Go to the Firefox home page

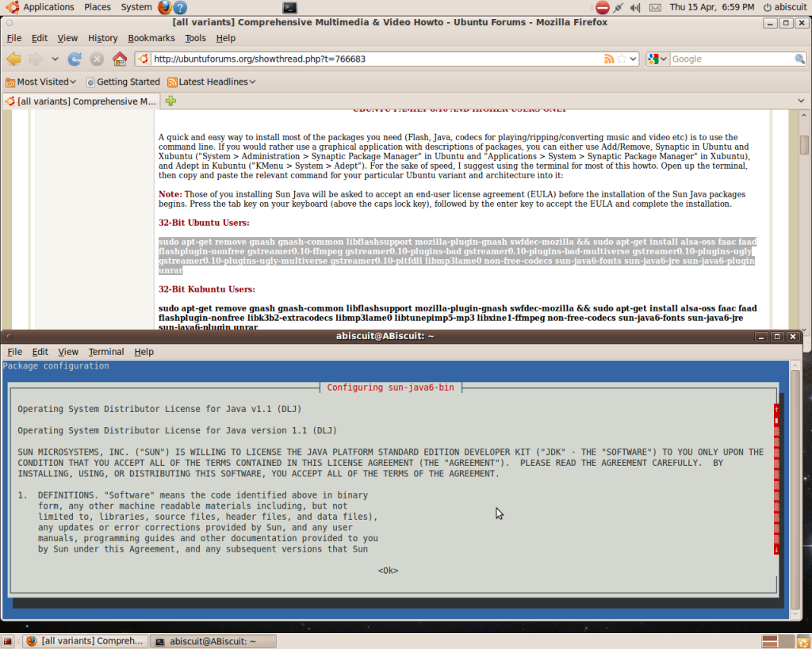pos(120,59)
